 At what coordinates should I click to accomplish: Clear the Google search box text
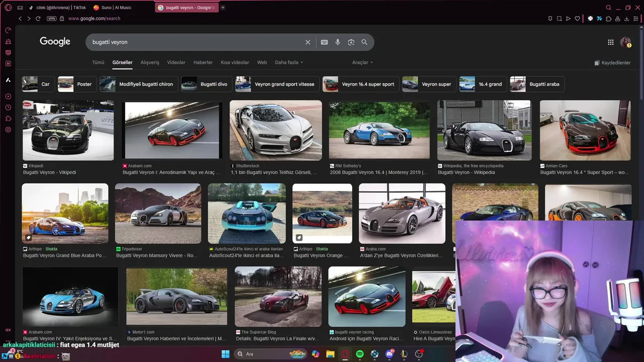(308, 42)
